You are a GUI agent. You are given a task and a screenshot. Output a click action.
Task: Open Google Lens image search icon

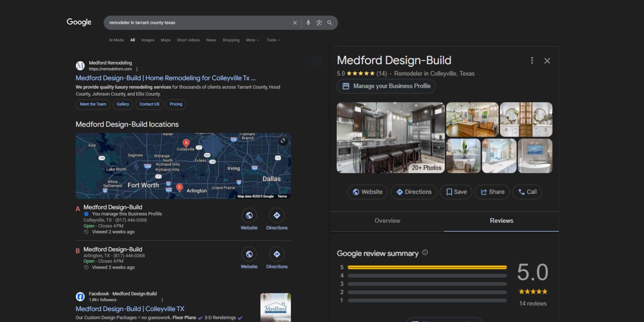point(319,23)
